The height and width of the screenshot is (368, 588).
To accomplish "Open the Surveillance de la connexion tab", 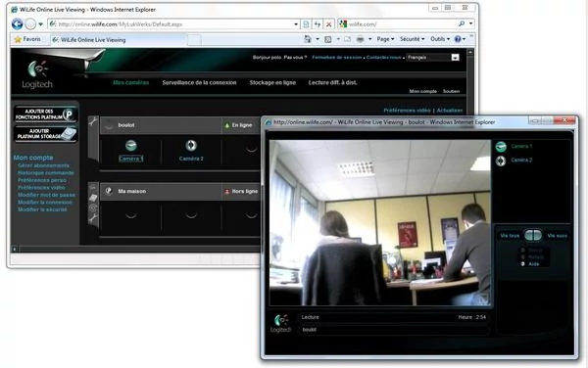I will click(x=199, y=83).
